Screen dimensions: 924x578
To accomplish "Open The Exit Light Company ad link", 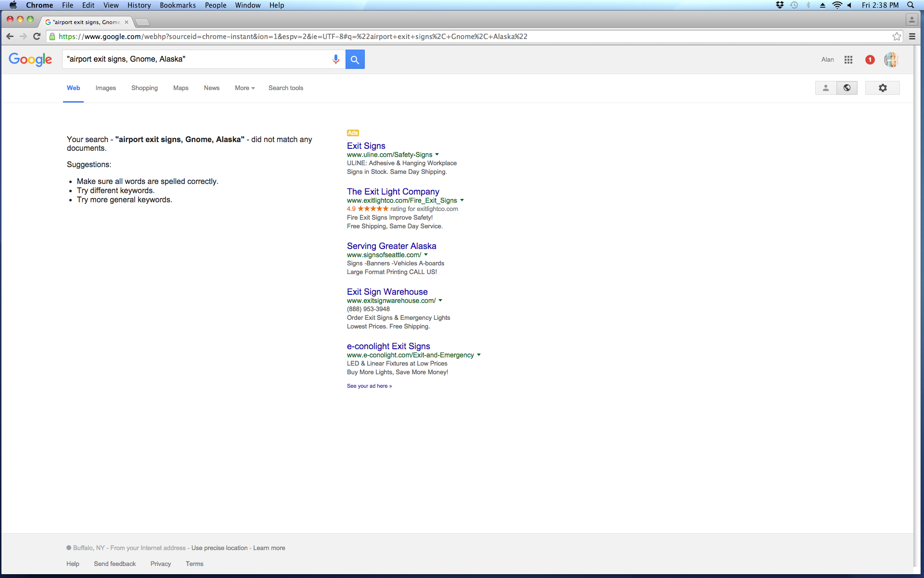I will 393,192.
